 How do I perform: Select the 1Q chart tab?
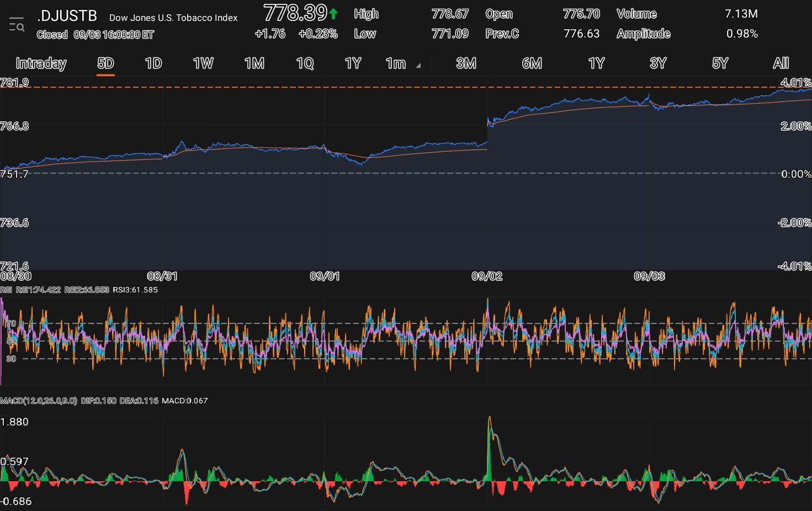tap(305, 63)
